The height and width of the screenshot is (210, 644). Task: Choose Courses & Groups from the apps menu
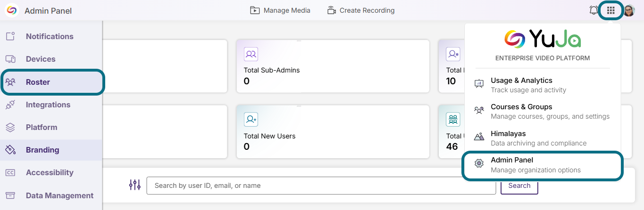tap(543, 111)
